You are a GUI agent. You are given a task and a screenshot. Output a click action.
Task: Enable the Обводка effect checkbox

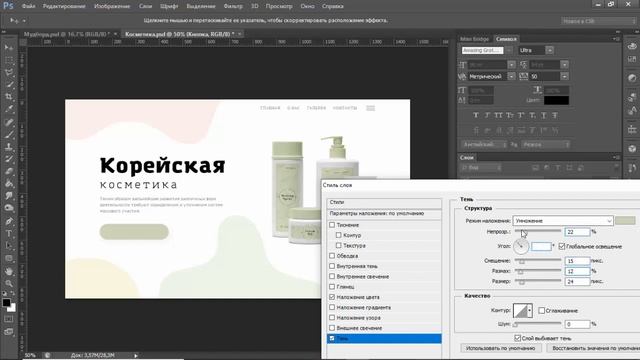(332, 256)
